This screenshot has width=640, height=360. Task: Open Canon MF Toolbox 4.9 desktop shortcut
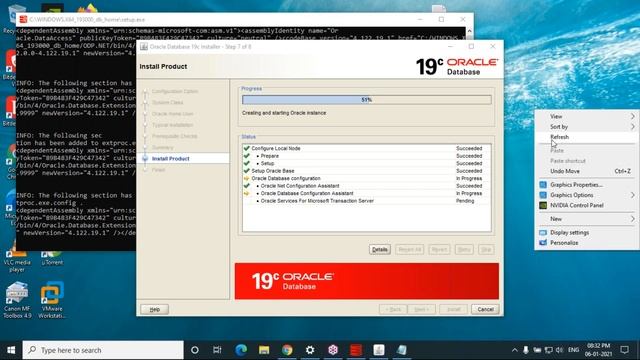[17, 300]
